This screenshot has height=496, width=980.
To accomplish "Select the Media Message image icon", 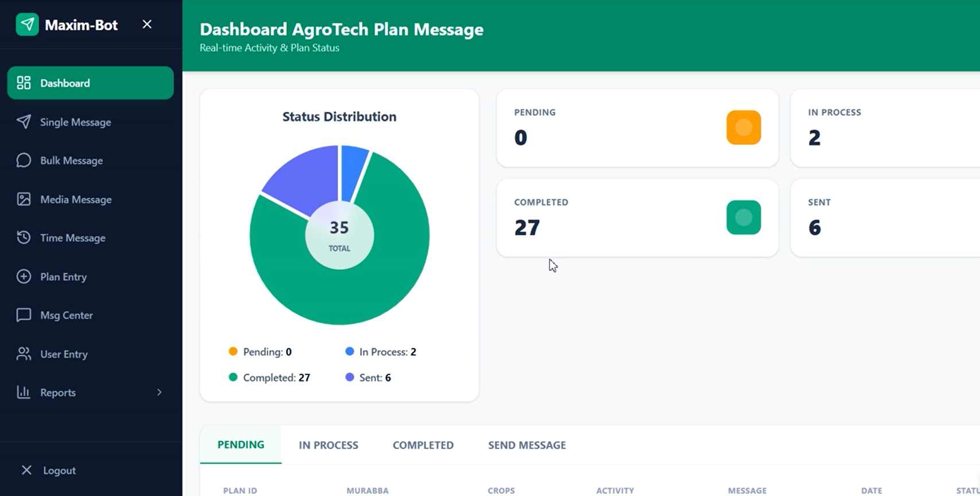I will tap(24, 199).
